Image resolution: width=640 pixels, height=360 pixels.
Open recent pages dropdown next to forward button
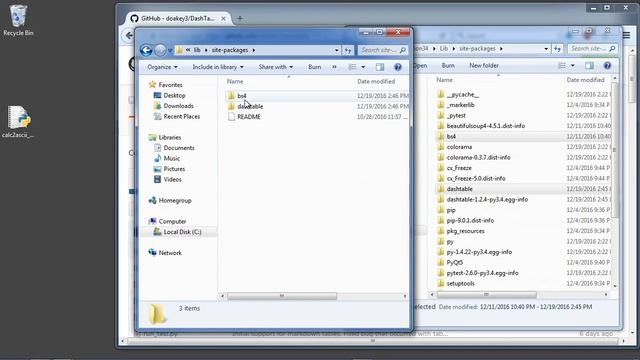point(170,51)
